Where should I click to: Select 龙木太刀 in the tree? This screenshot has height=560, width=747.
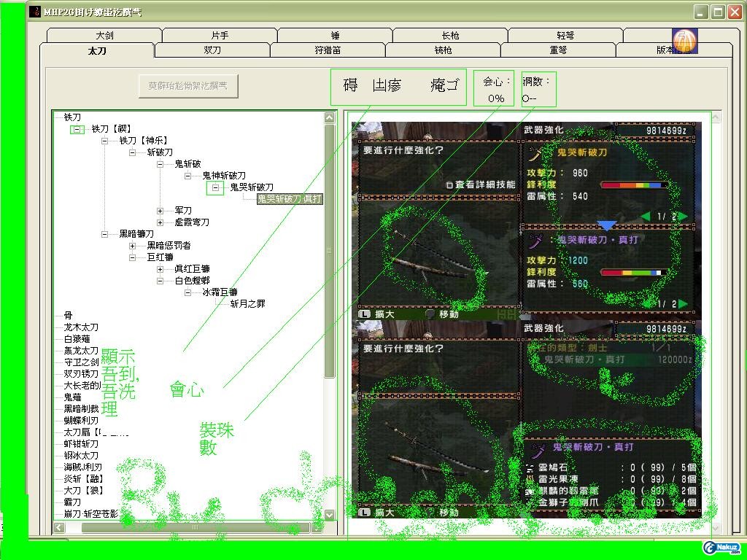[81, 327]
